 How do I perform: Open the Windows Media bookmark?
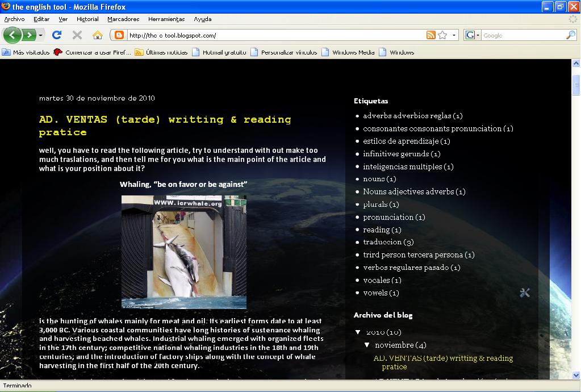click(x=348, y=52)
